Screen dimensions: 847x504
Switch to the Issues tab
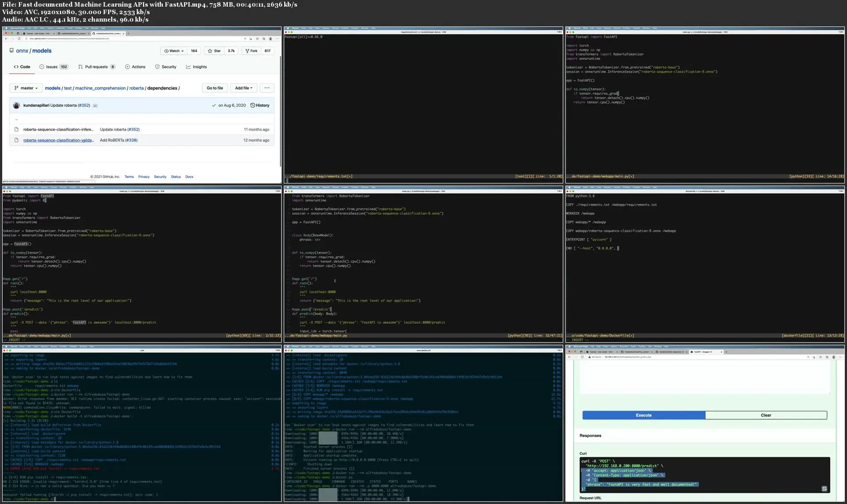(x=53, y=67)
